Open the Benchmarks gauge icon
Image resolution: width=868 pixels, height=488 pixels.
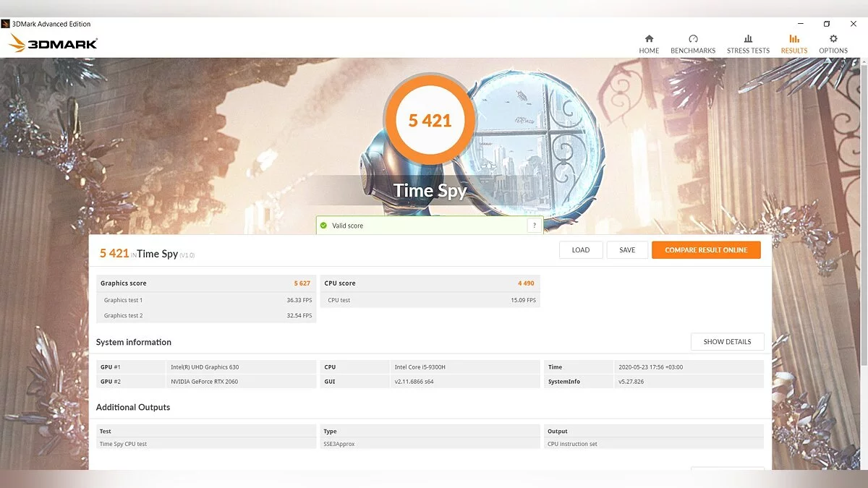click(x=693, y=38)
